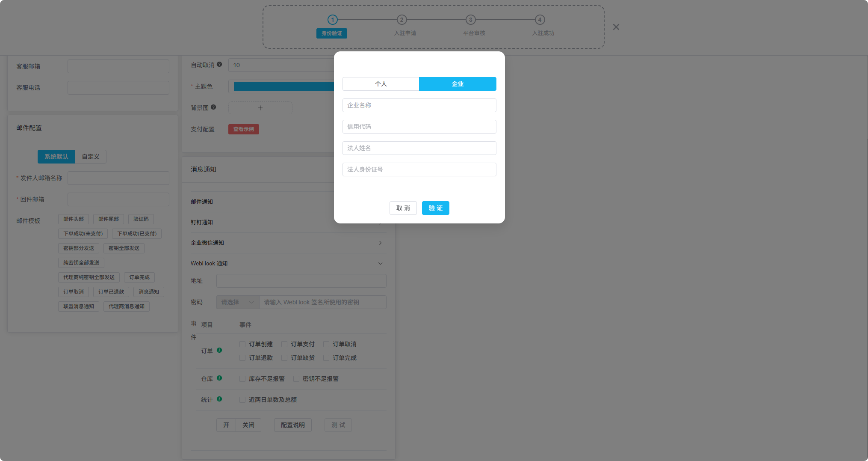Viewport: 868px width, 461px height.
Task: Click the 自动取消 help icon
Action: 219,64
